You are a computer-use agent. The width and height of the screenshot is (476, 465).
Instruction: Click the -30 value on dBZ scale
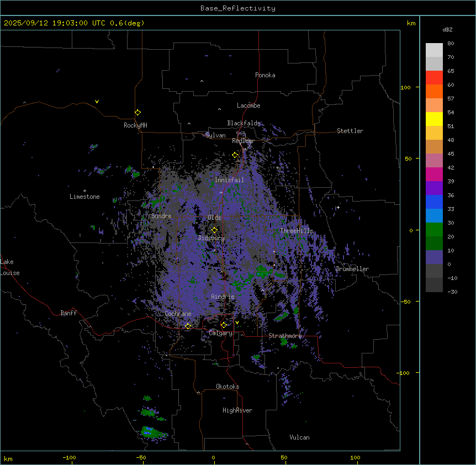click(452, 292)
